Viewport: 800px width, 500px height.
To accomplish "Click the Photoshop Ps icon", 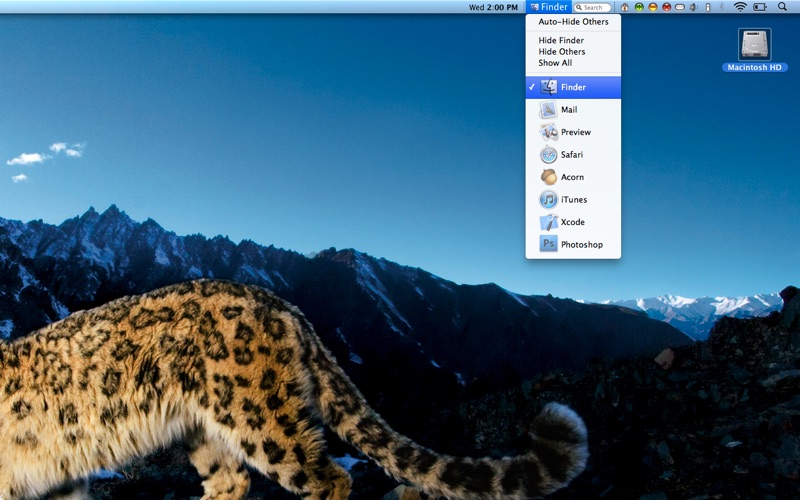I will 548,244.
